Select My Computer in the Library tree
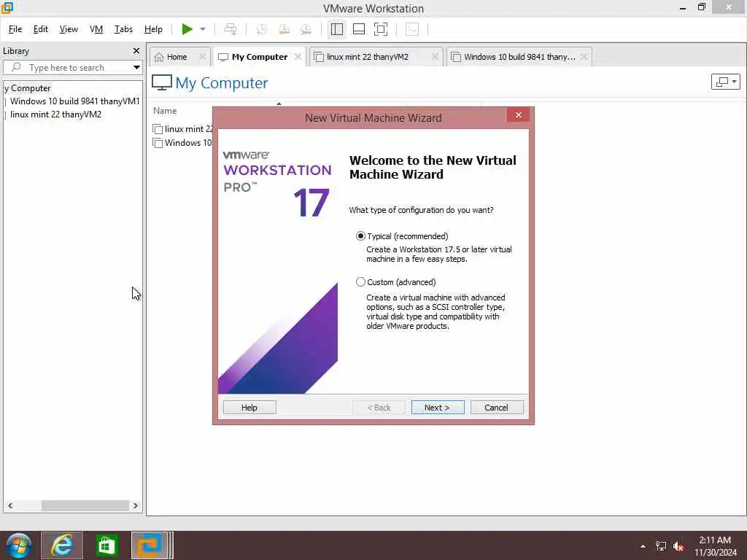The height and width of the screenshot is (560, 747). [27, 88]
